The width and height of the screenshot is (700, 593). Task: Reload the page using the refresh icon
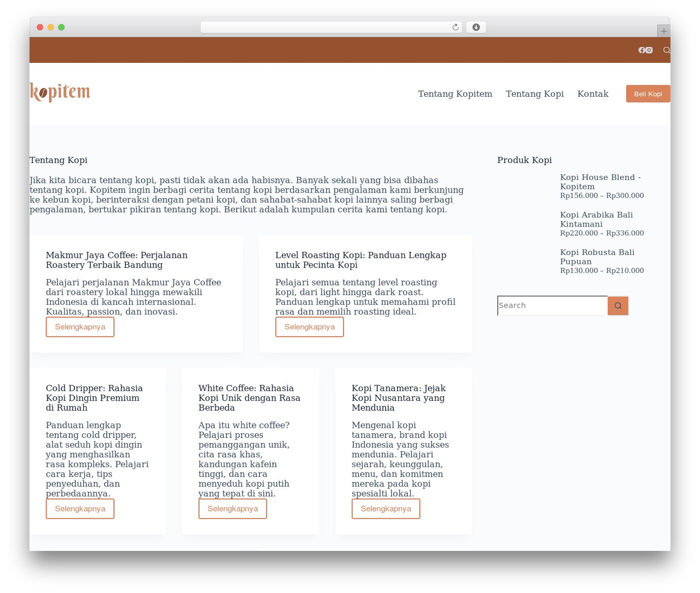coord(456,27)
